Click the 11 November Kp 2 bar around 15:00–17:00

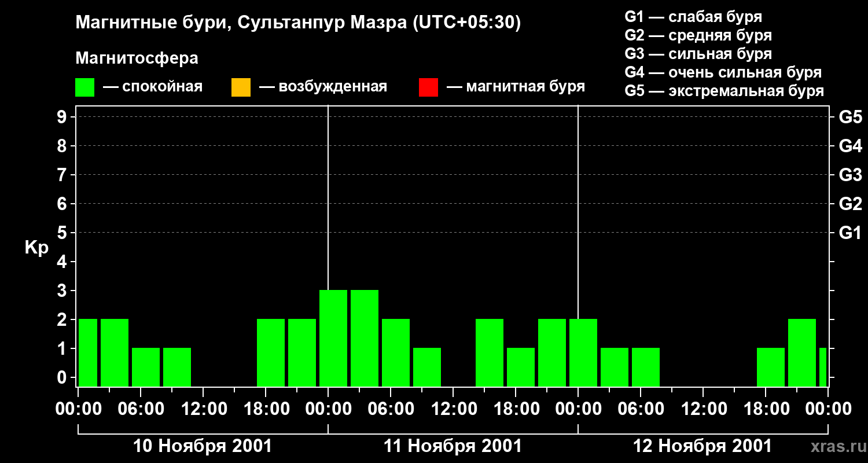tap(490, 352)
